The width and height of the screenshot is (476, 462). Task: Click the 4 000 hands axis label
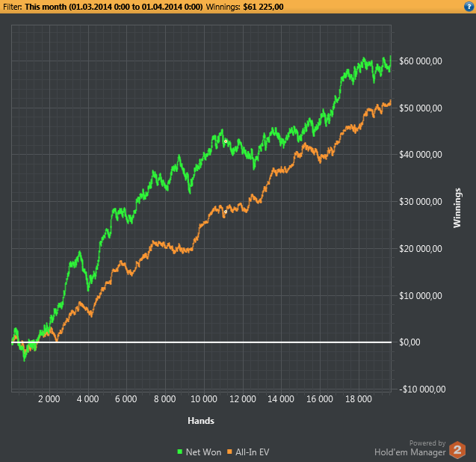(x=87, y=398)
